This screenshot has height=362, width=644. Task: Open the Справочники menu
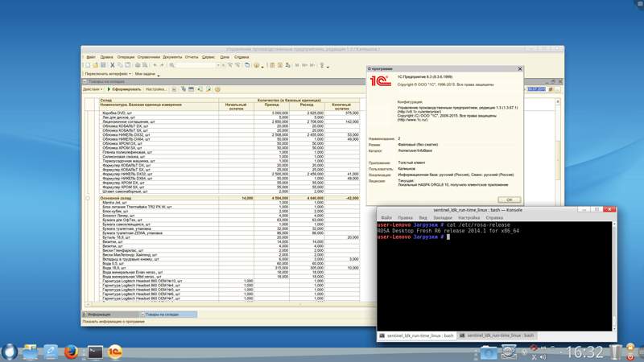click(x=148, y=57)
